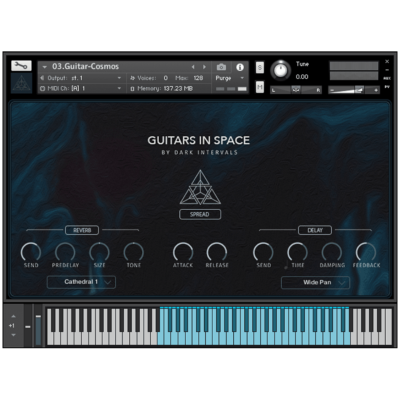Click the Dark Intervals triangle logo thumbnail
Image resolution: width=400 pixels, height=400 pixels.
click(x=21, y=83)
